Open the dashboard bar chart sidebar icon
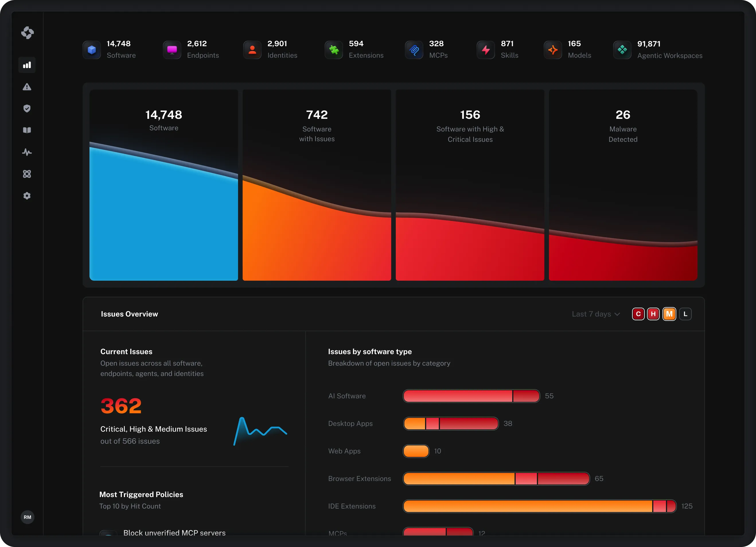This screenshot has height=547, width=756. 27,65
